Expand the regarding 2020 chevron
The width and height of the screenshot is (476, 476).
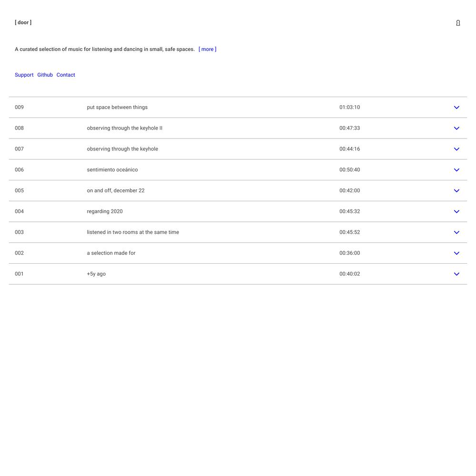click(x=456, y=212)
